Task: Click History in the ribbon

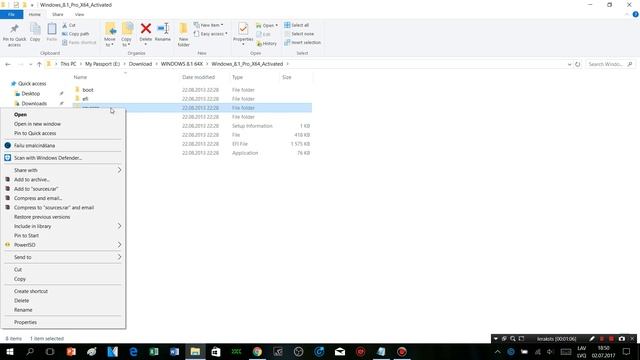Action: [267, 43]
